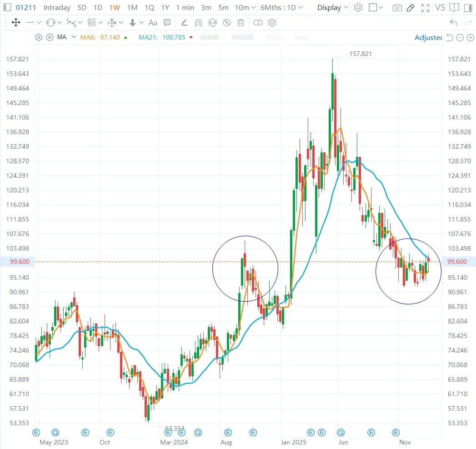The width and height of the screenshot is (476, 449).
Task: Expand the Display dropdown
Action: point(332,8)
